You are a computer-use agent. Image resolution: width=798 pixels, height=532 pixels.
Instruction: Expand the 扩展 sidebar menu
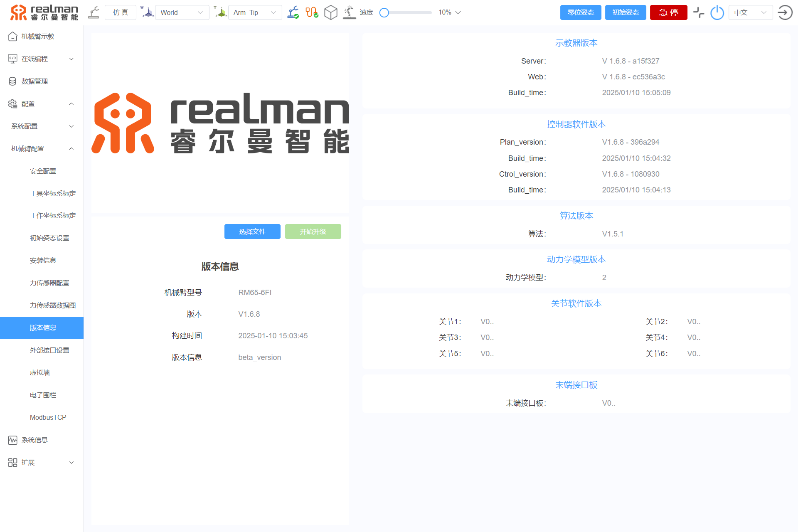tap(42, 463)
